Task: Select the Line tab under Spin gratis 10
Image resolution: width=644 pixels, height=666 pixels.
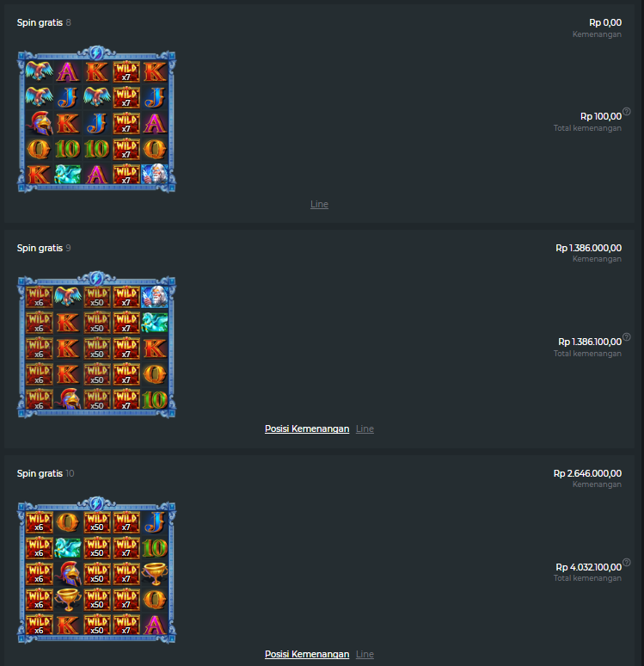Action: click(365, 654)
